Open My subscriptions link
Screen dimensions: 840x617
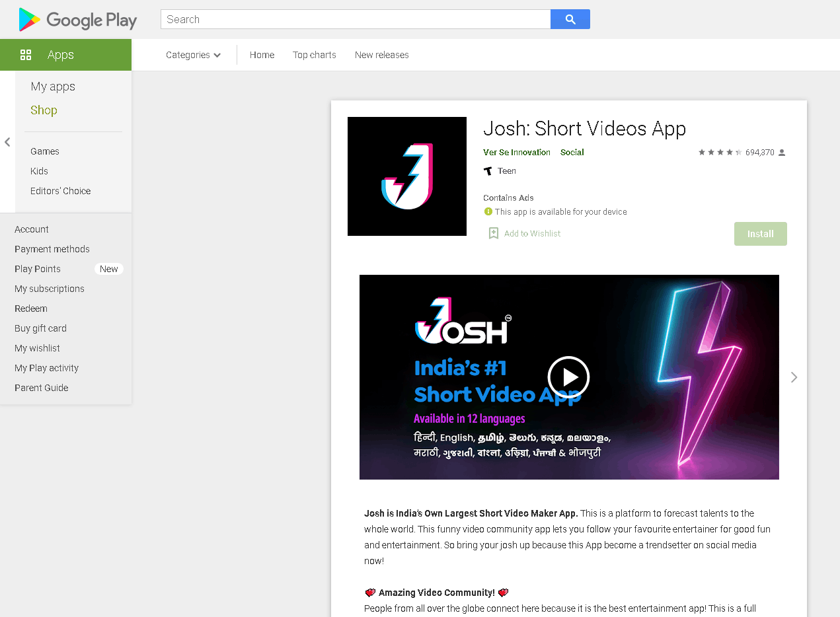pyautogui.click(x=50, y=289)
